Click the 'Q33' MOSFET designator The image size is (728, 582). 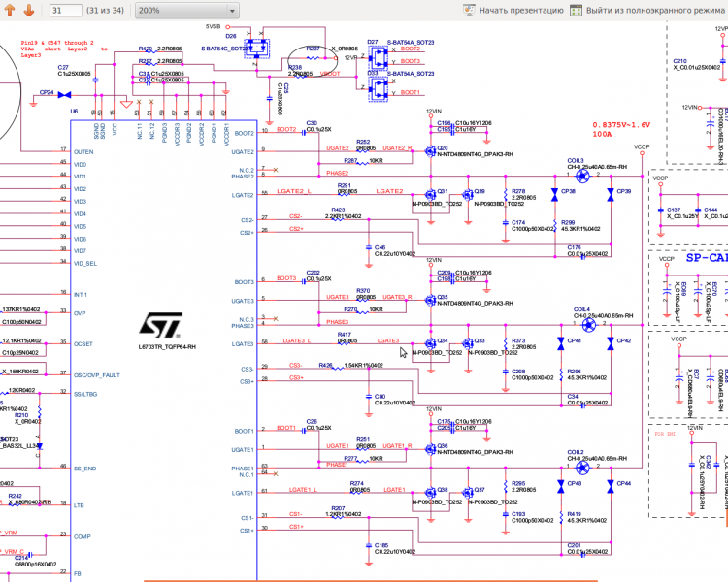click(x=480, y=340)
